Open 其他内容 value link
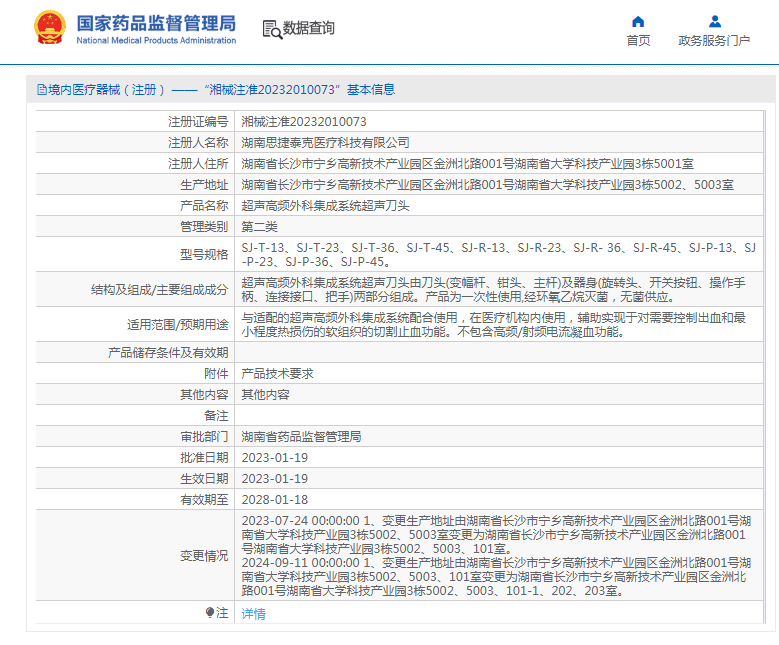 [x=265, y=395]
